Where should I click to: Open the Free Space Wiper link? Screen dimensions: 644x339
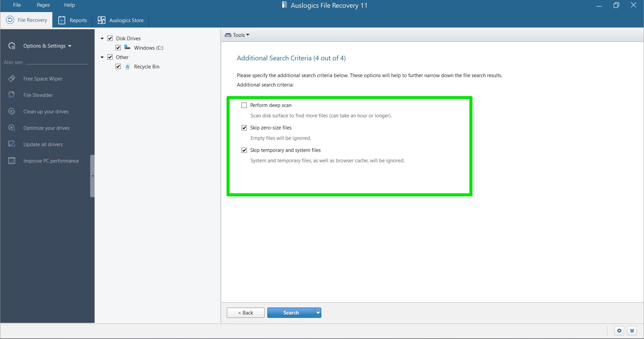(x=43, y=79)
